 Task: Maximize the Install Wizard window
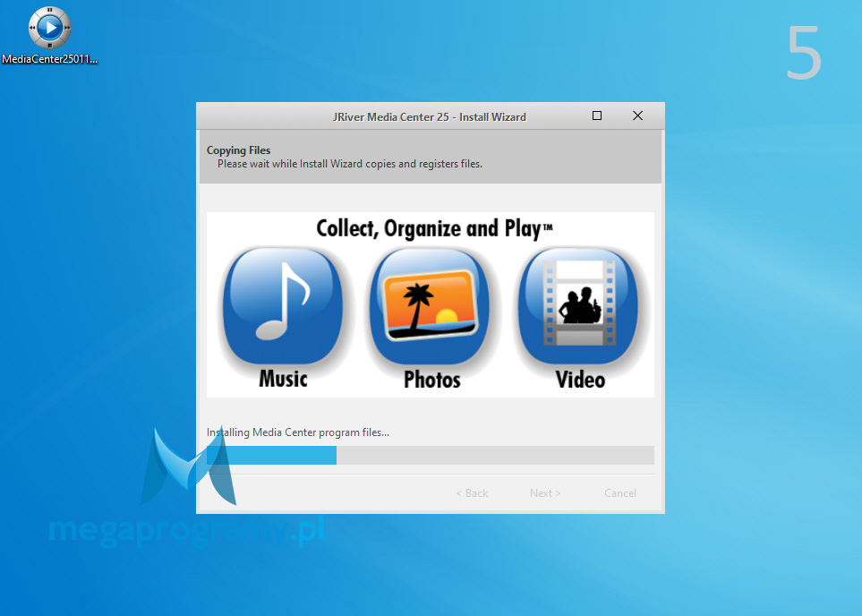(x=597, y=115)
